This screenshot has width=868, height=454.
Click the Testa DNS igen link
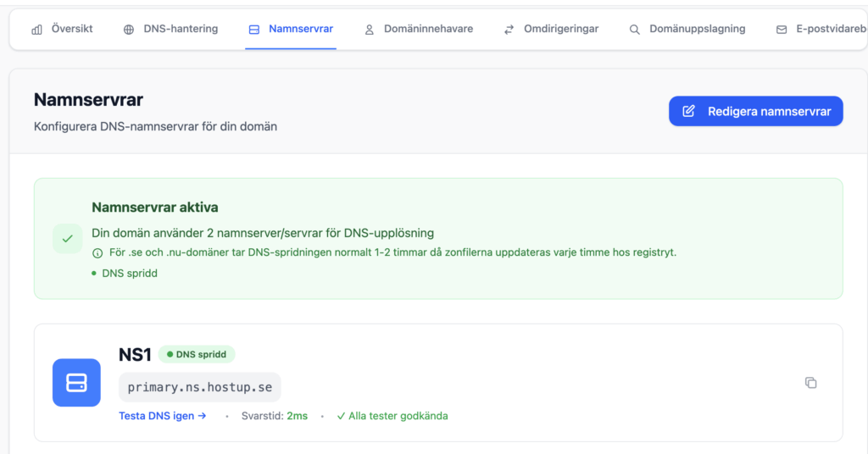click(x=163, y=416)
